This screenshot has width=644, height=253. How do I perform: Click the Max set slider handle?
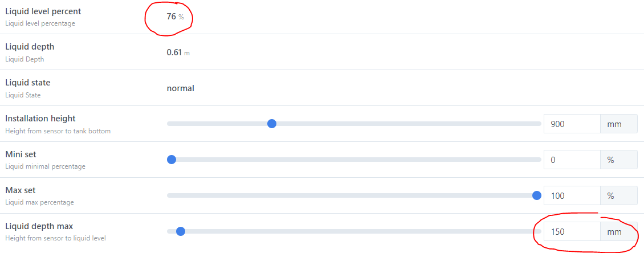[x=536, y=195]
